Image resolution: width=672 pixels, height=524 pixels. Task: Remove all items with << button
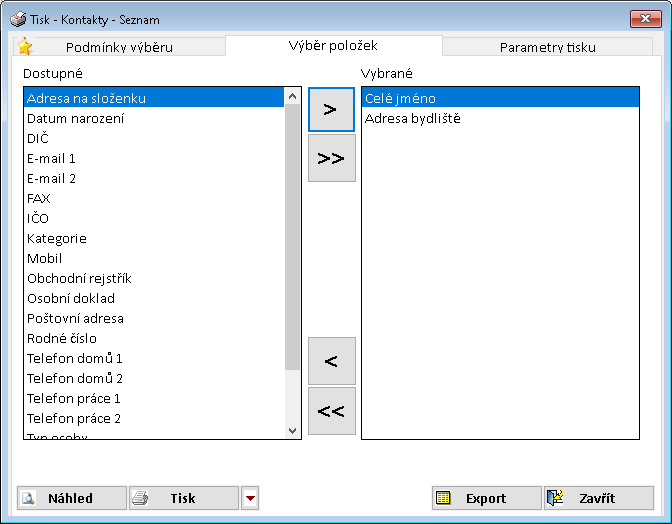coord(331,411)
